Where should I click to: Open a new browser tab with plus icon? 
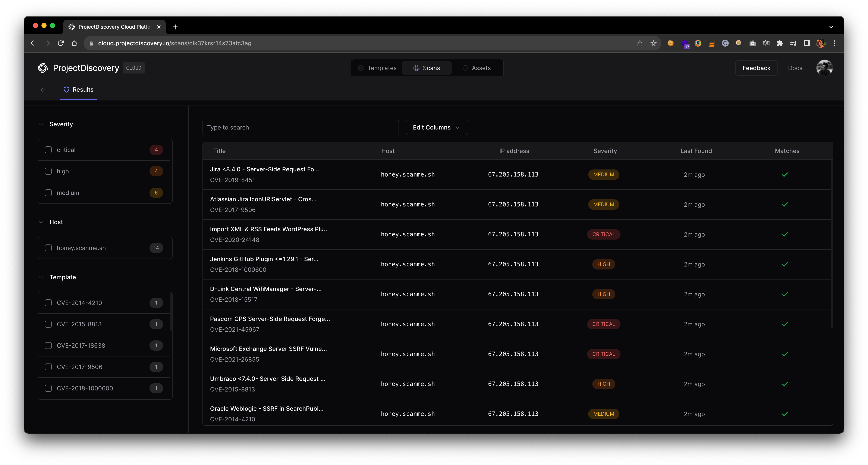(175, 27)
